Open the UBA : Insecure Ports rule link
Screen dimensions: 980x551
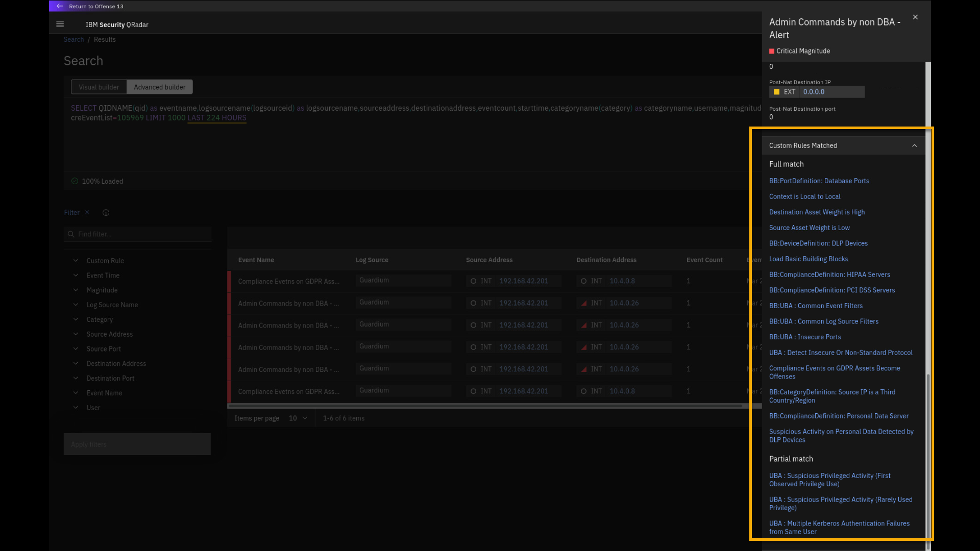(804, 337)
